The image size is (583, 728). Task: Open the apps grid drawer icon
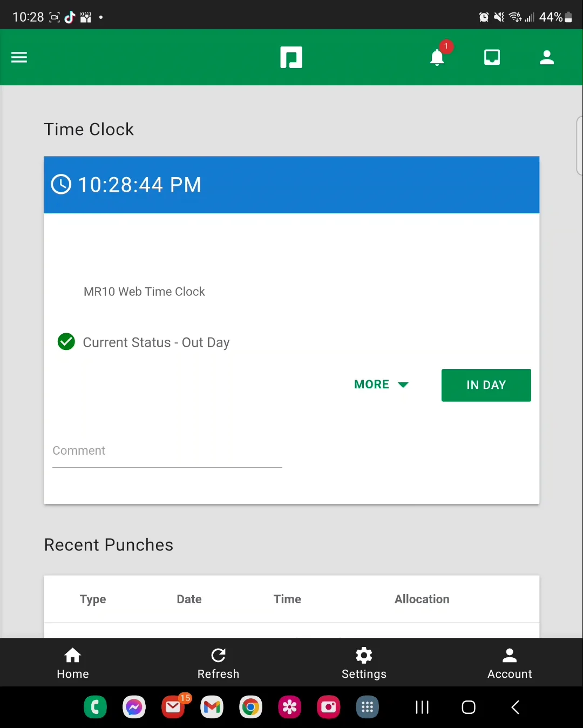click(x=367, y=707)
